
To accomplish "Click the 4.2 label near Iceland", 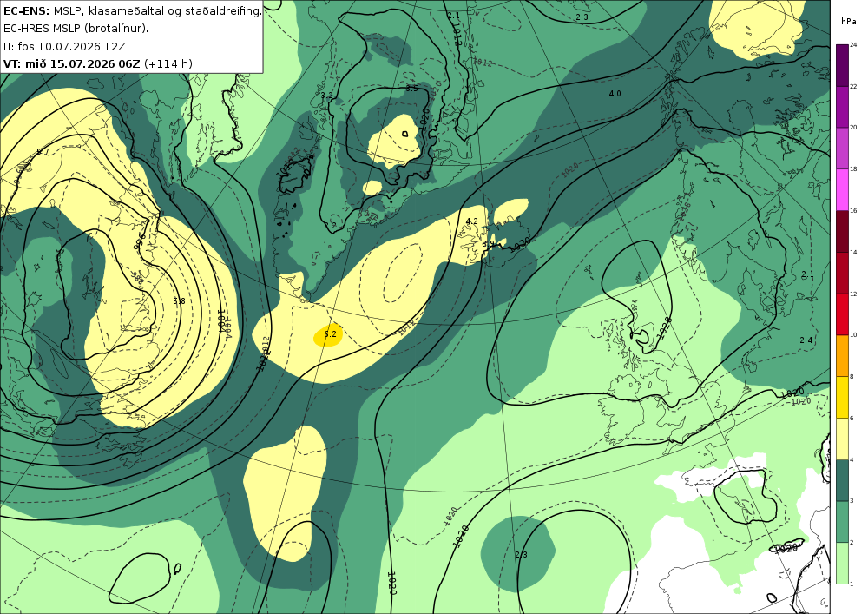I will click(471, 221).
